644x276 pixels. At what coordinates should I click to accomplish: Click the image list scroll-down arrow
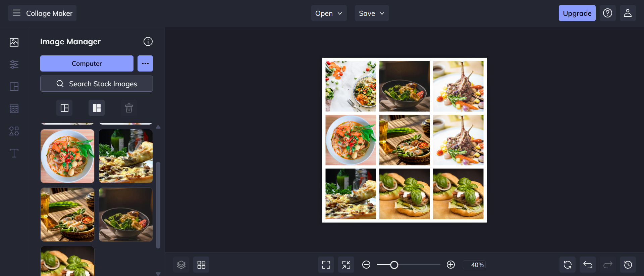pyautogui.click(x=158, y=274)
